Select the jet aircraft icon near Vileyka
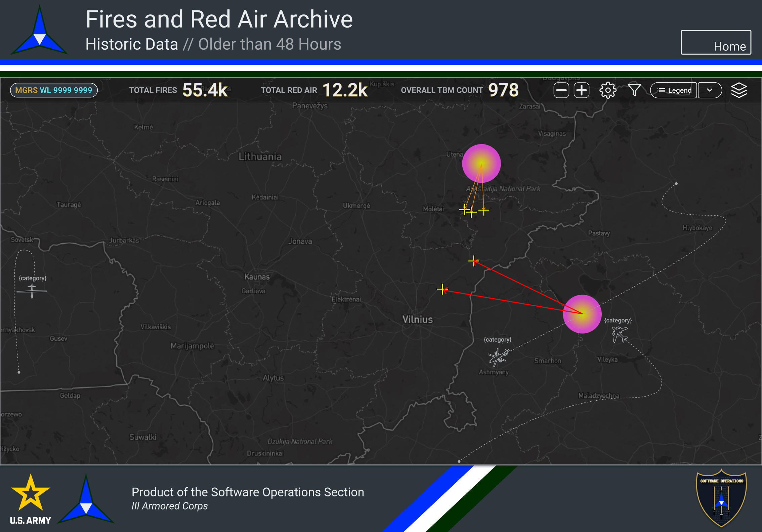This screenshot has height=532, width=762. click(x=620, y=334)
